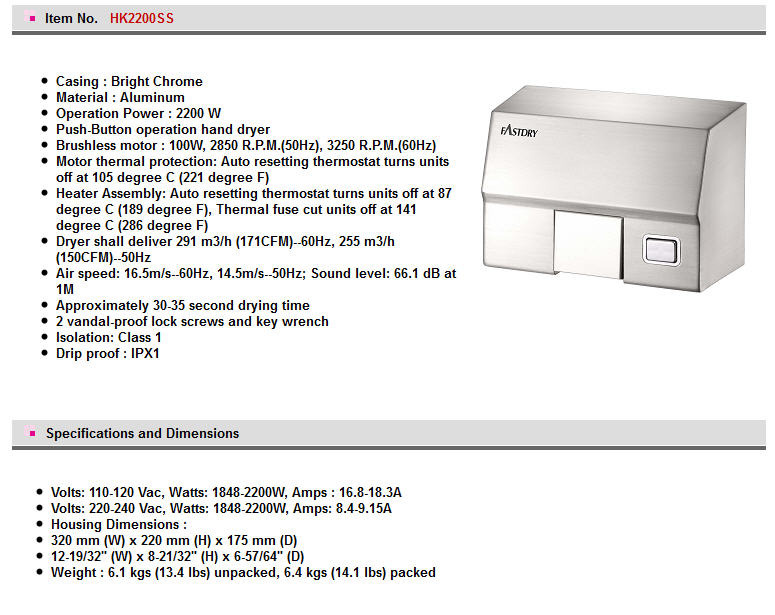This screenshot has height=615, width=775.
Task: Click 'Casing : Bright Chrome' line
Action: click(x=129, y=82)
